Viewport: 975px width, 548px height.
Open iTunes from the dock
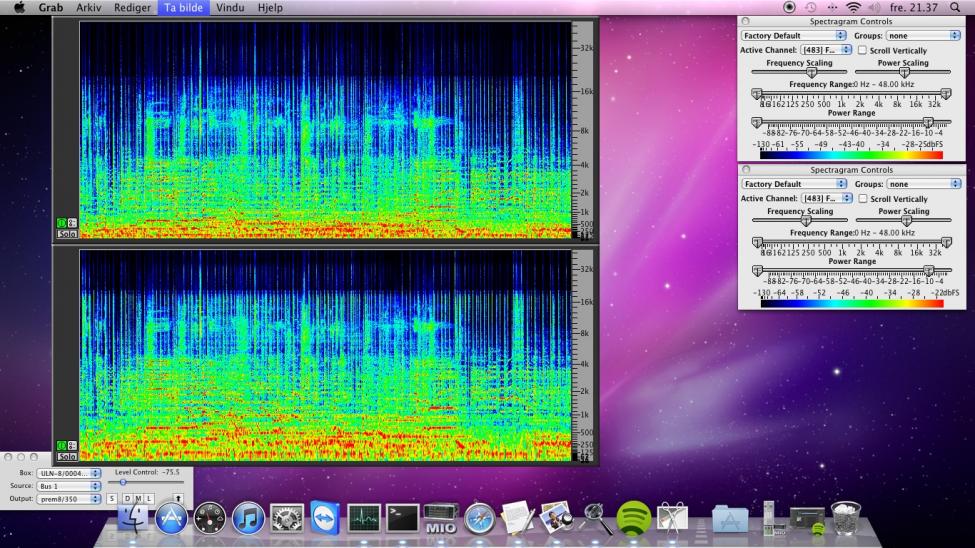[x=248, y=517]
